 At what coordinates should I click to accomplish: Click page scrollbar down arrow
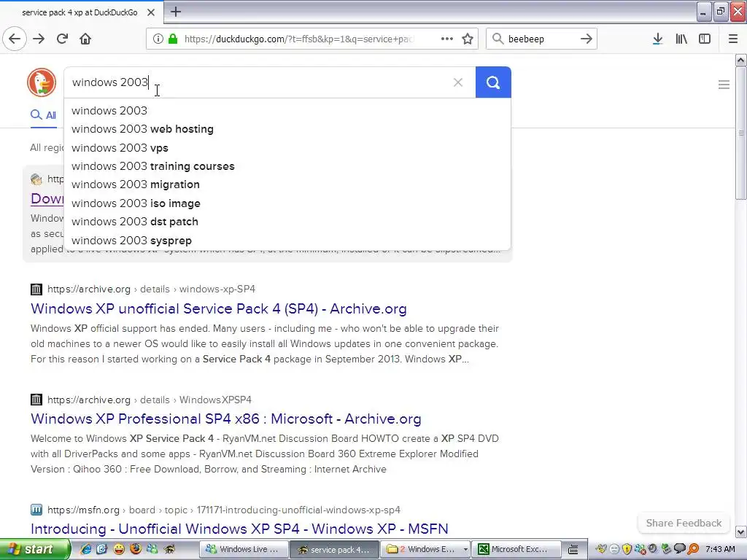(x=741, y=532)
